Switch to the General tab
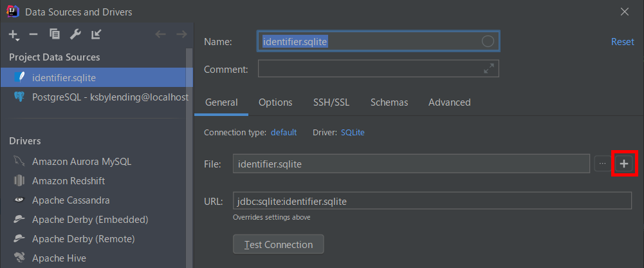Viewport: 644px width, 268px height. tap(221, 102)
